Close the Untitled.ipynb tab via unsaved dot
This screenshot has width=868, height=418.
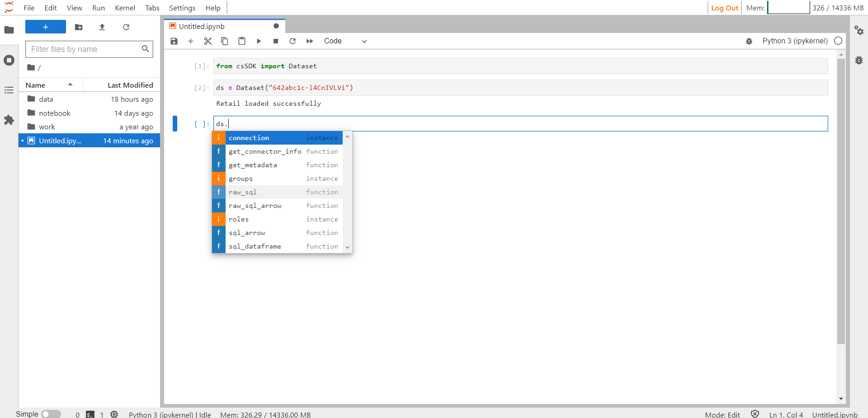coord(276,26)
